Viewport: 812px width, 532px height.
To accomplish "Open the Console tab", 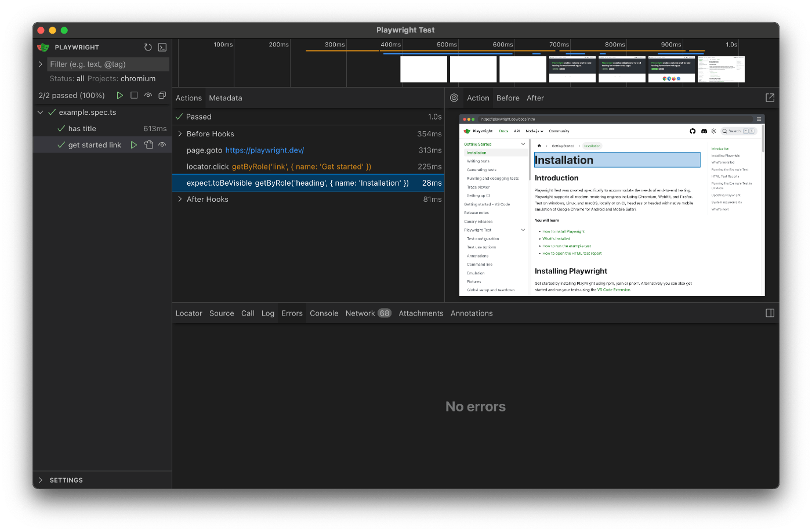I will pos(324,313).
